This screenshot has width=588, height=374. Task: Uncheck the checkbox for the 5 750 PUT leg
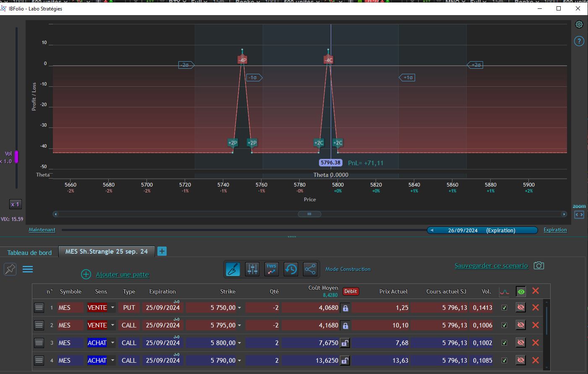point(504,308)
